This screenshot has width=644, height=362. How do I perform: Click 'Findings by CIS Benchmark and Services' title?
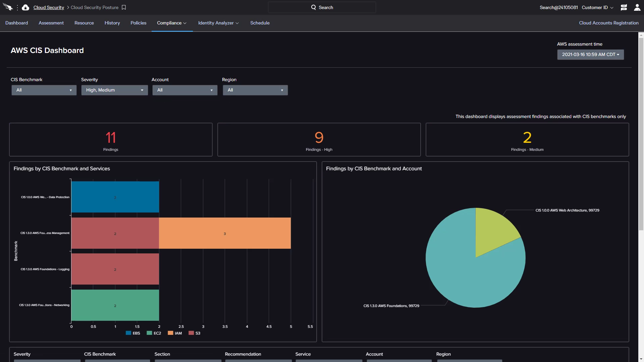(62, 169)
